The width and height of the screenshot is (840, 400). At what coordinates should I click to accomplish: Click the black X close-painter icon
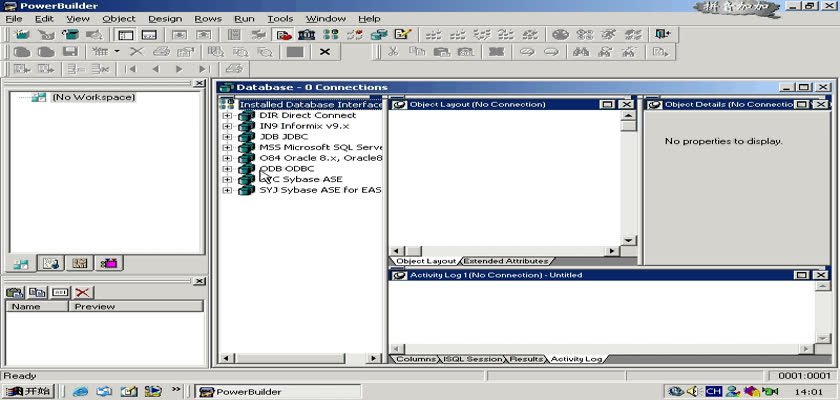[325, 52]
